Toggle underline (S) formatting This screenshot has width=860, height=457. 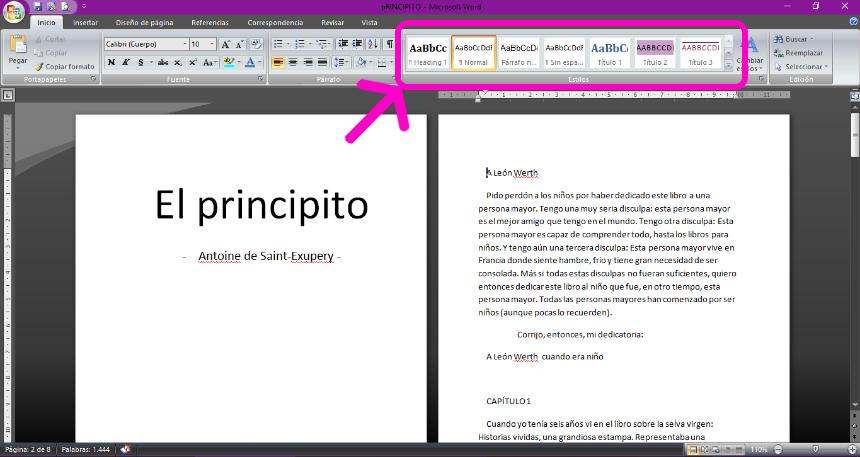[140, 63]
